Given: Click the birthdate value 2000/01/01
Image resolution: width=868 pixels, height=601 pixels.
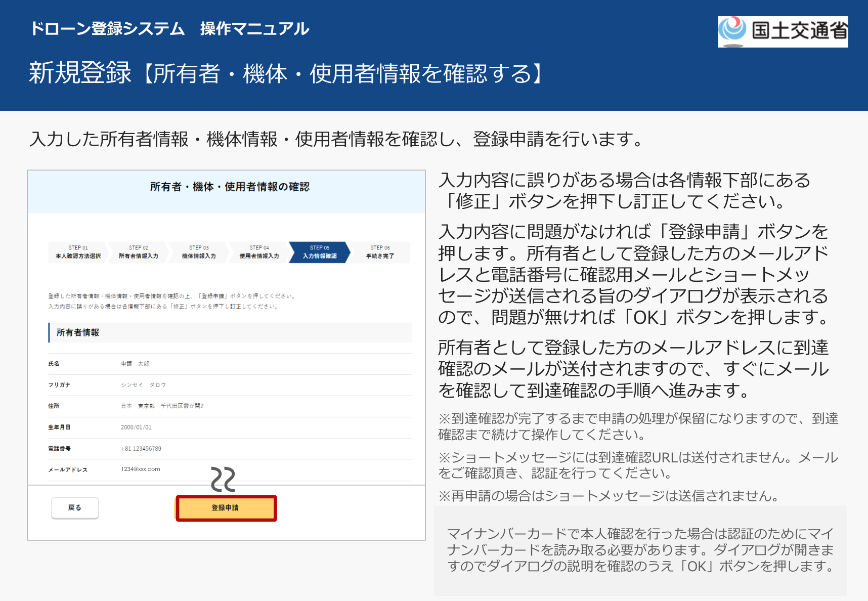Looking at the screenshot, I should pos(136,427).
